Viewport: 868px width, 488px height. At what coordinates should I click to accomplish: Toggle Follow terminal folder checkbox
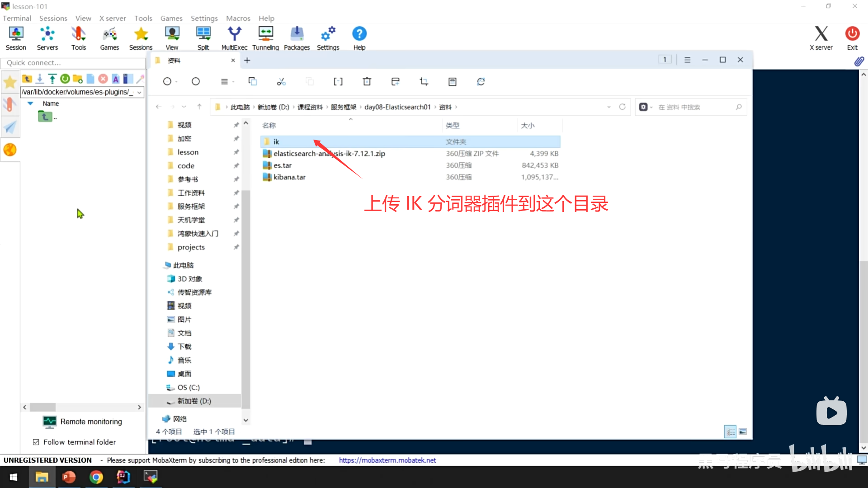[x=36, y=442]
